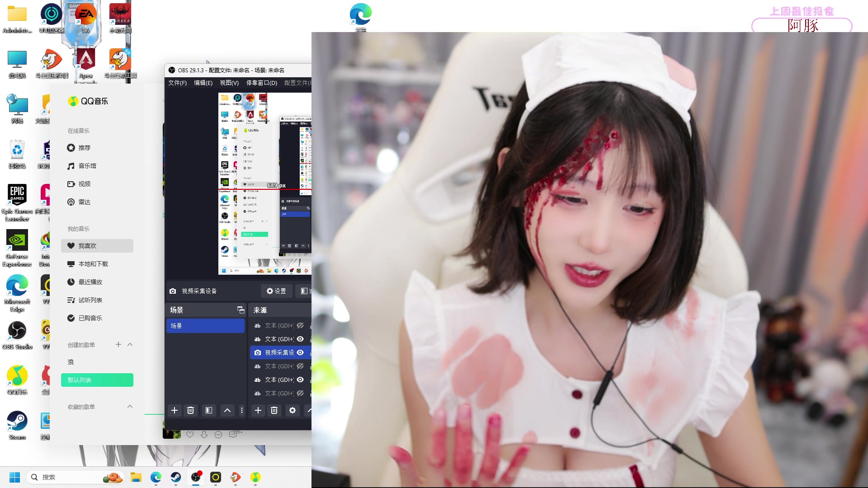Click the OBS preview canvas
The width and height of the screenshot is (868, 488).
pyautogui.click(x=264, y=183)
